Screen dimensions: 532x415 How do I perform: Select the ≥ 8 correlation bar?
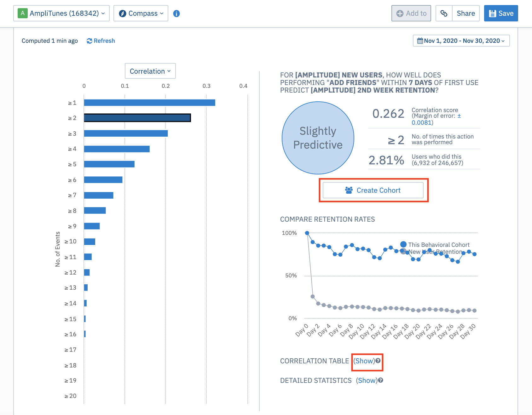click(95, 211)
